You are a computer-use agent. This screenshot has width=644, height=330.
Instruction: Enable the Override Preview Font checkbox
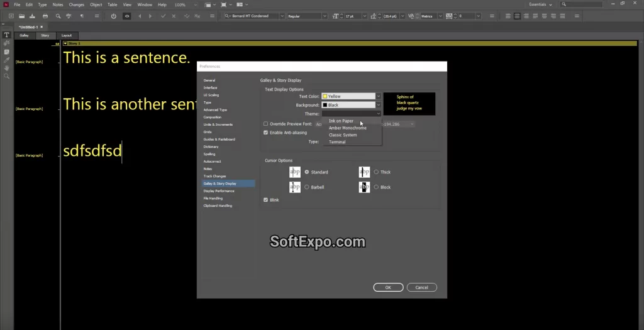(x=266, y=124)
